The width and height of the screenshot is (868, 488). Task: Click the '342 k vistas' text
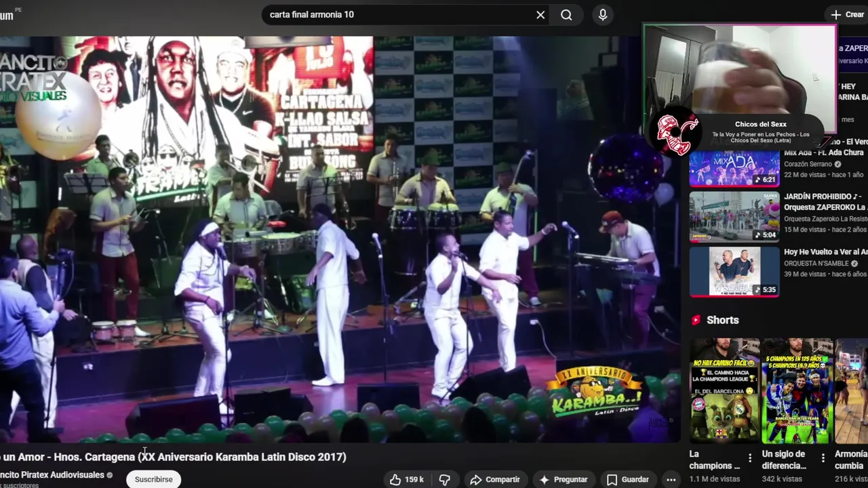click(782, 479)
